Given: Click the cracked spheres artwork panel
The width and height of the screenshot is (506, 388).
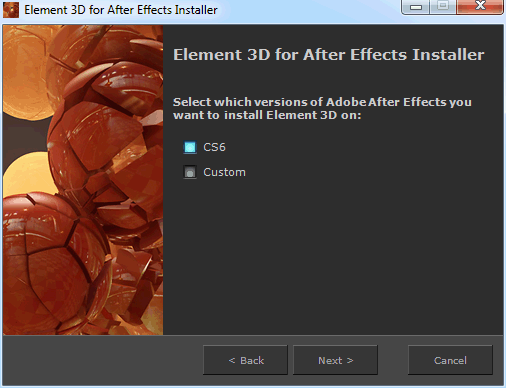Looking at the screenshot, I should (x=83, y=180).
